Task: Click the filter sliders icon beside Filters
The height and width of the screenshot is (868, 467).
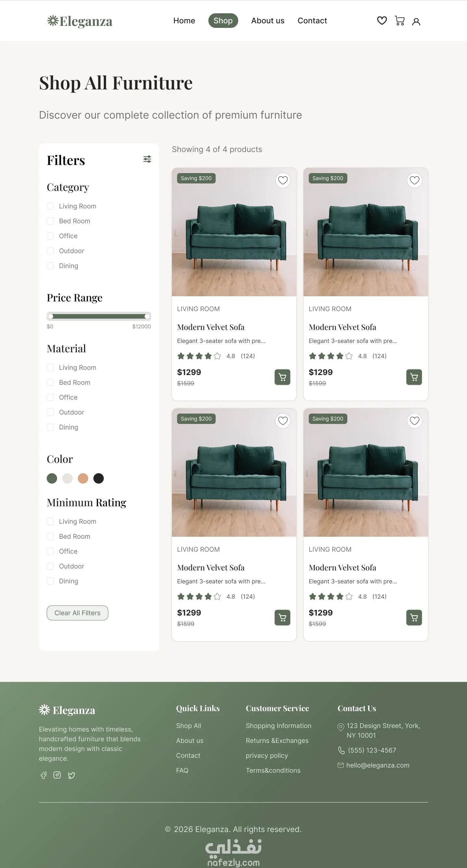Action: point(147,159)
